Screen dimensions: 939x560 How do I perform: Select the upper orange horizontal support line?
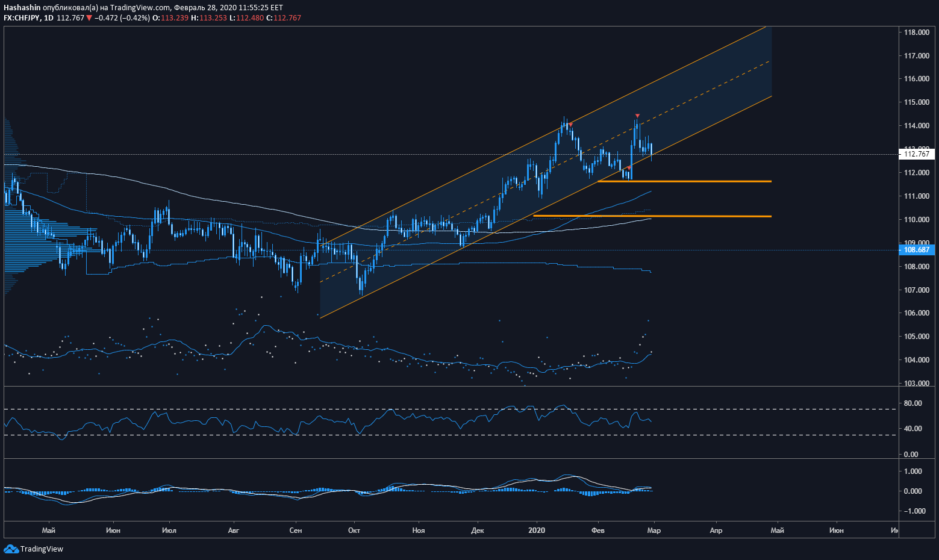(x=684, y=181)
